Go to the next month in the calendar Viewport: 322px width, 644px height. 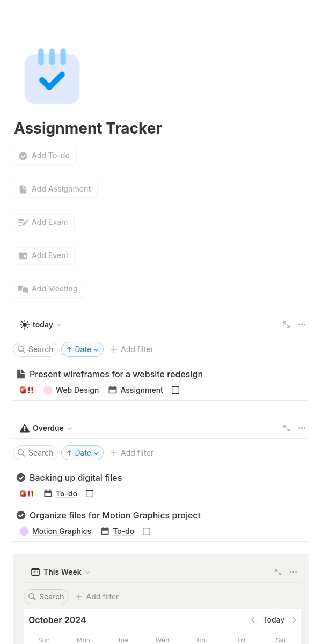(294, 620)
